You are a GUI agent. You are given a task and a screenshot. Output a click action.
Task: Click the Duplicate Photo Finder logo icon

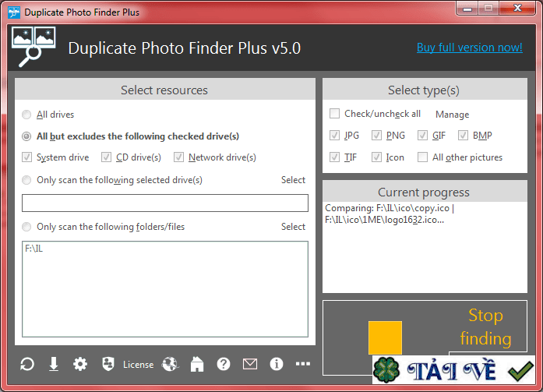[33, 47]
